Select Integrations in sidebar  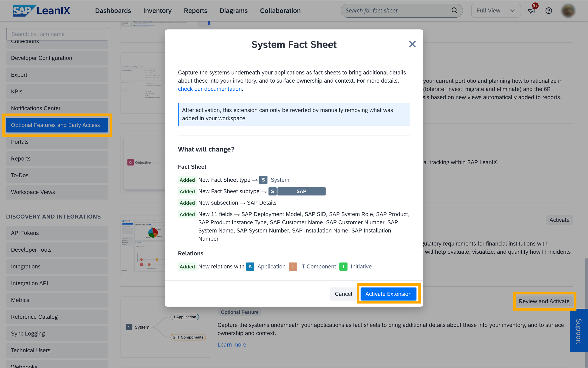(x=57, y=267)
